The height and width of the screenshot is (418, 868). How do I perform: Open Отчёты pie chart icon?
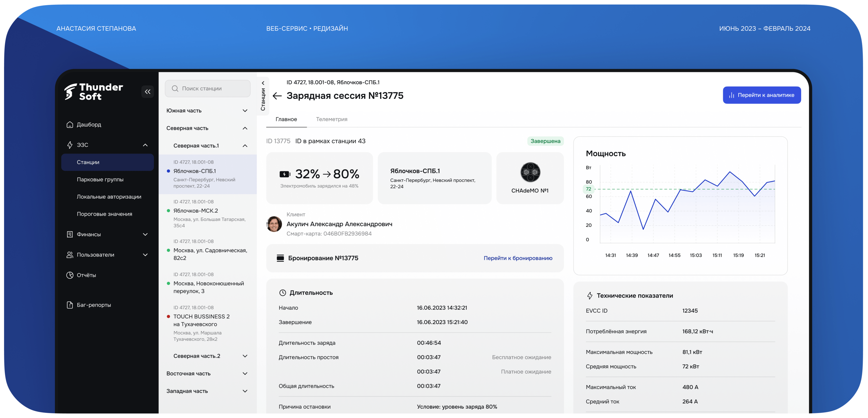(x=70, y=275)
